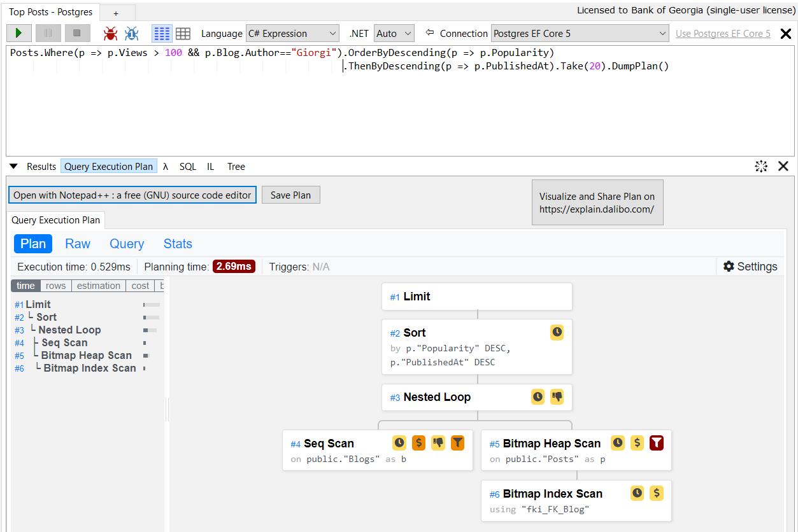Open plan Settings with gear
This screenshot has width=798, height=532.
[x=750, y=267]
